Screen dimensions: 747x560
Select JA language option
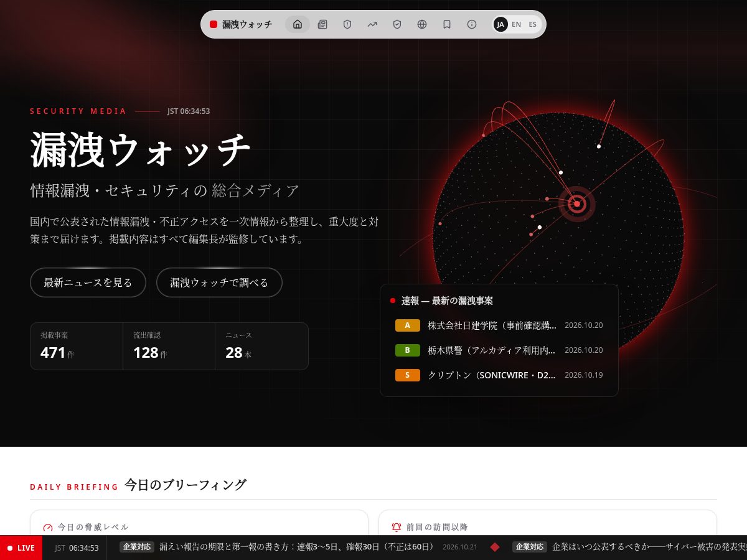[x=500, y=24]
